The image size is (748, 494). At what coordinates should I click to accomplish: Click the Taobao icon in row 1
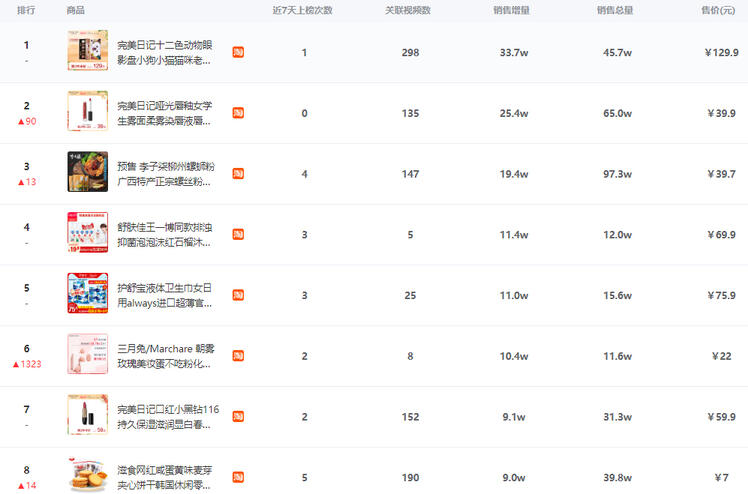pos(238,52)
